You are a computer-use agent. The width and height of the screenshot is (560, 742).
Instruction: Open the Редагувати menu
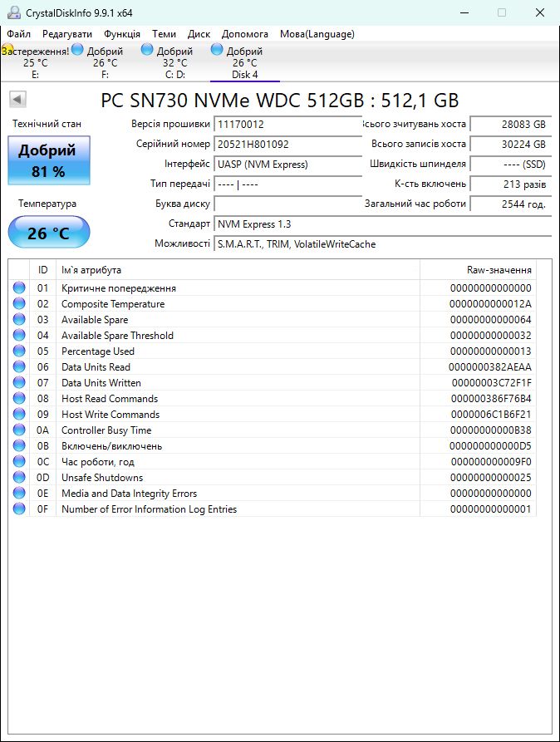(67, 34)
